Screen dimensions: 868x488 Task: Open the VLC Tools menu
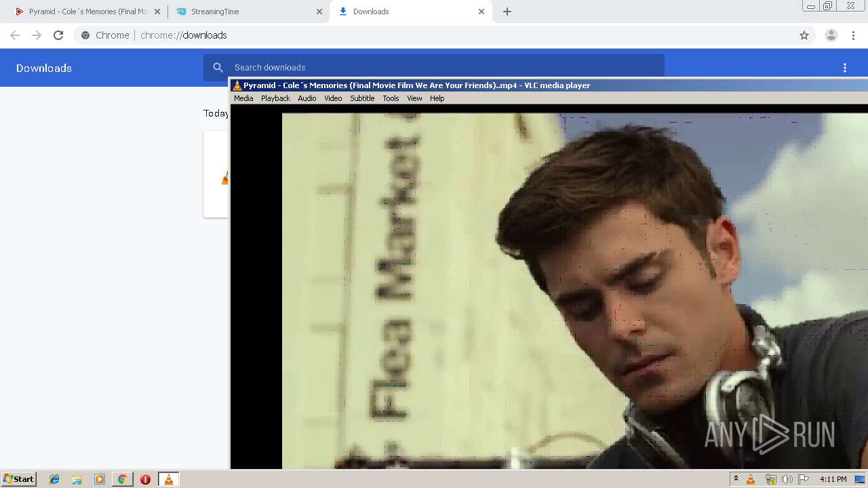tap(391, 98)
